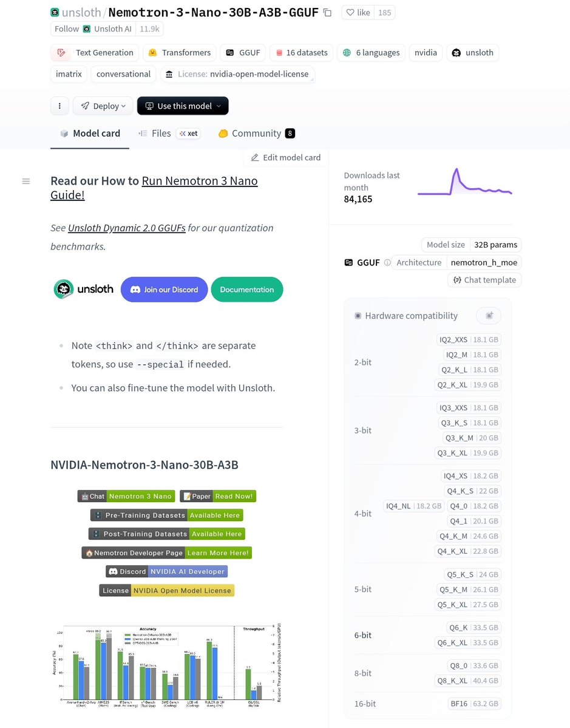Open Discord NVIDIA AI Developer badge
Image resolution: width=570 pixels, height=728 pixels.
(167, 571)
